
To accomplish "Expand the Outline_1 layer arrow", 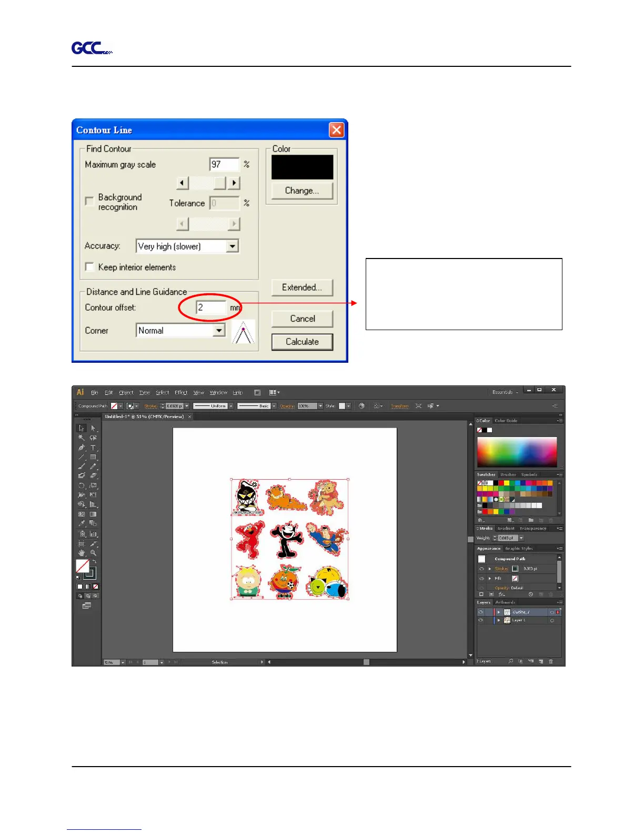I will point(499,612).
